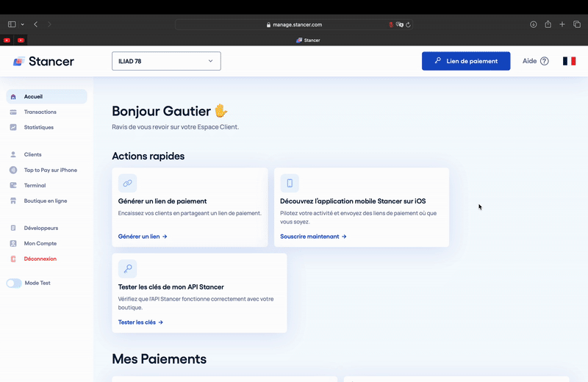Open first YouTube pinned tab
The image size is (588, 382).
click(7, 40)
